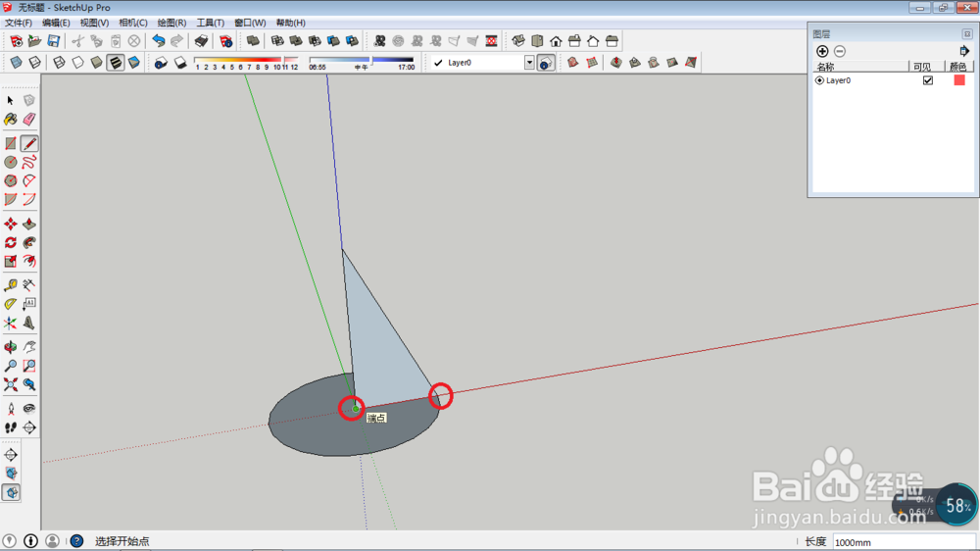This screenshot has height=551, width=980.
Task: Select the Circle drawing tool
Action: (x=10, y=162)
